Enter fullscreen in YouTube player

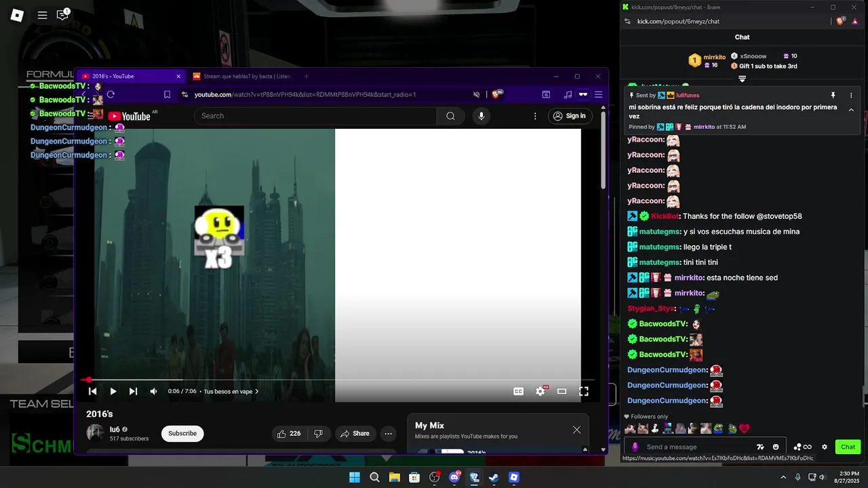[583, 391]
